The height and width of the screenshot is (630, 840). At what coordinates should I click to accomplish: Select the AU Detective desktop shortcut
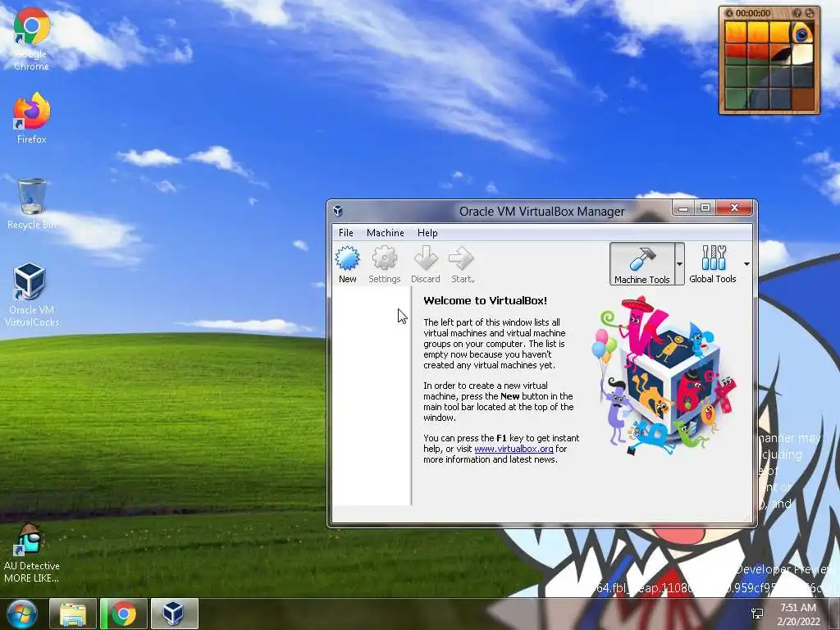32,554
